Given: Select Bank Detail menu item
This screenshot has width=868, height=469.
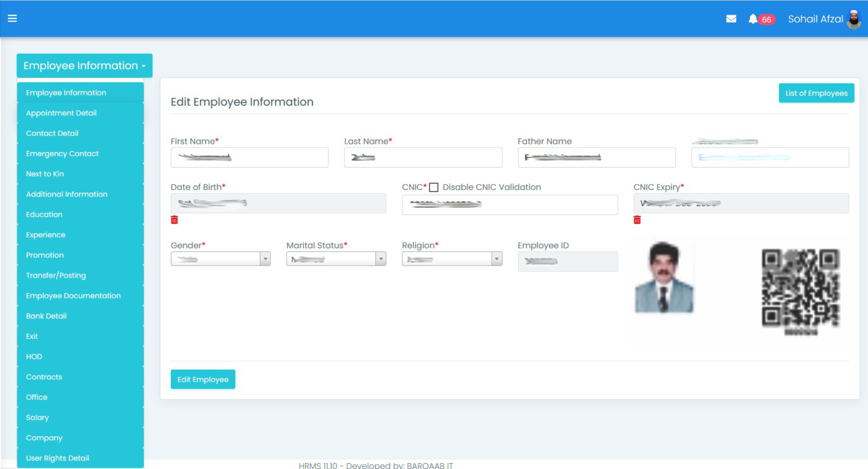Looking at the screenshot, I should [x=46, y=316].
